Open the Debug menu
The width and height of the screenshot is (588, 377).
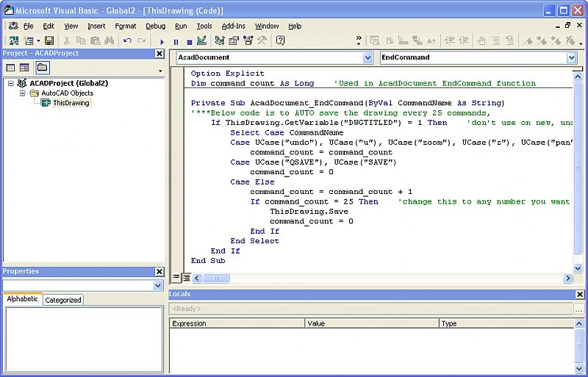[x=156, y=26]
